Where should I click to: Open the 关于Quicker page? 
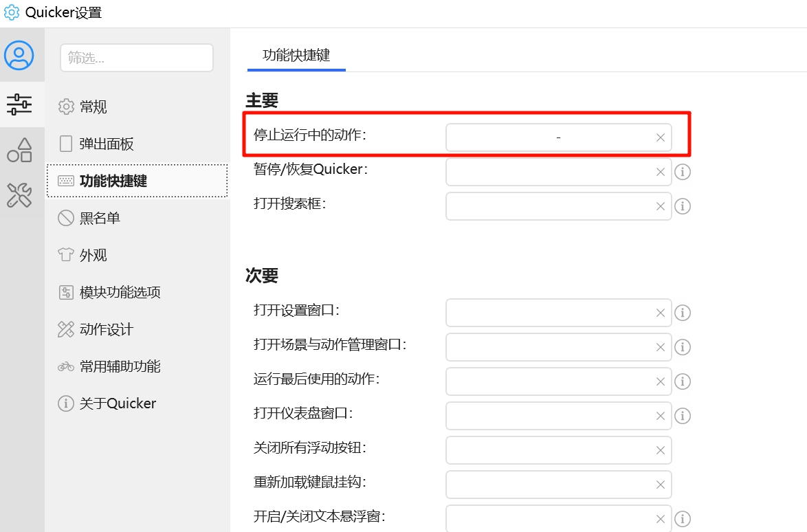click(x=137, y=403)
